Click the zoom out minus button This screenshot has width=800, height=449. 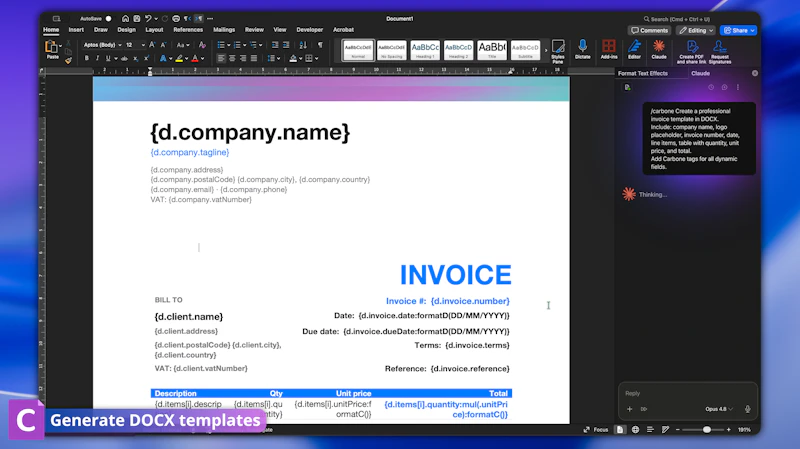point(678,430)
